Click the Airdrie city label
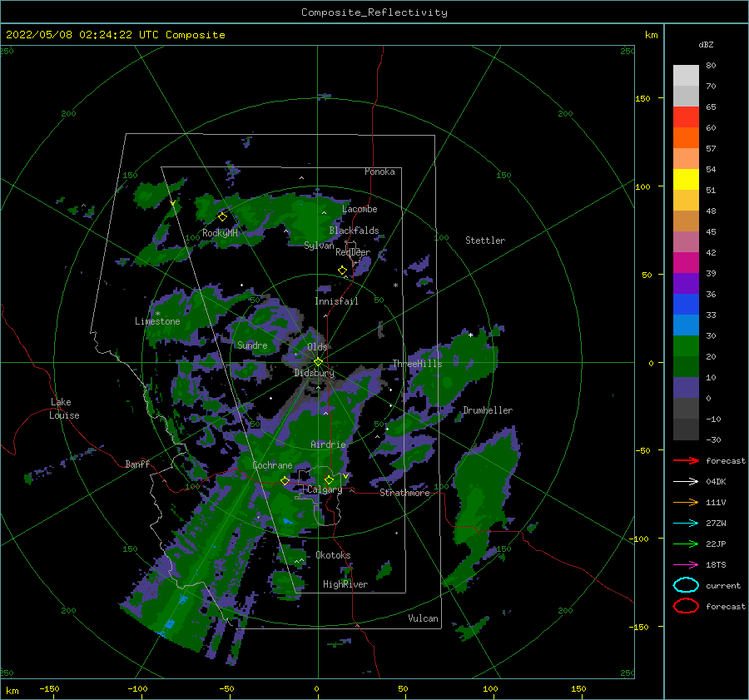Screen dimensions: 749x700 point(328,444)
